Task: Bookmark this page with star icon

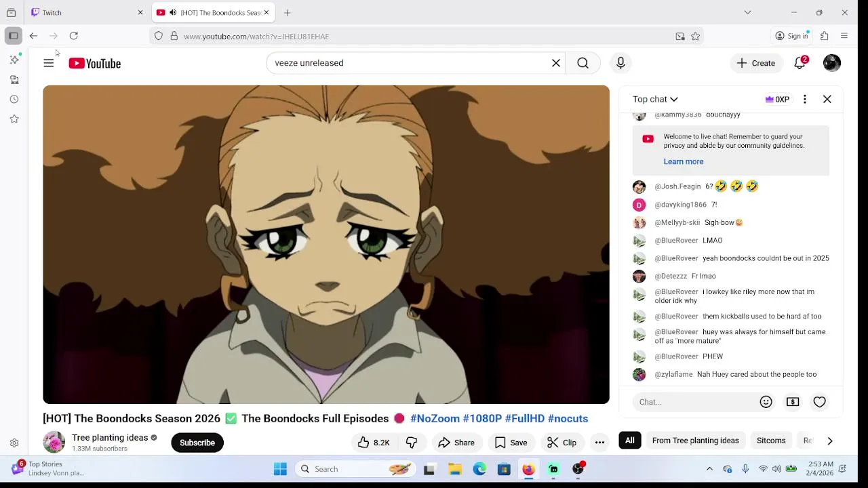Action: coord(696,37)
